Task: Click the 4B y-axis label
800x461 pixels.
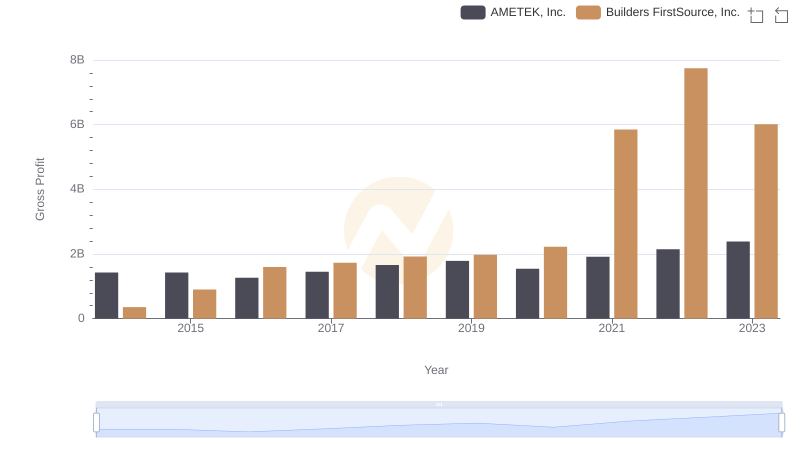Action: click(77, 189)
